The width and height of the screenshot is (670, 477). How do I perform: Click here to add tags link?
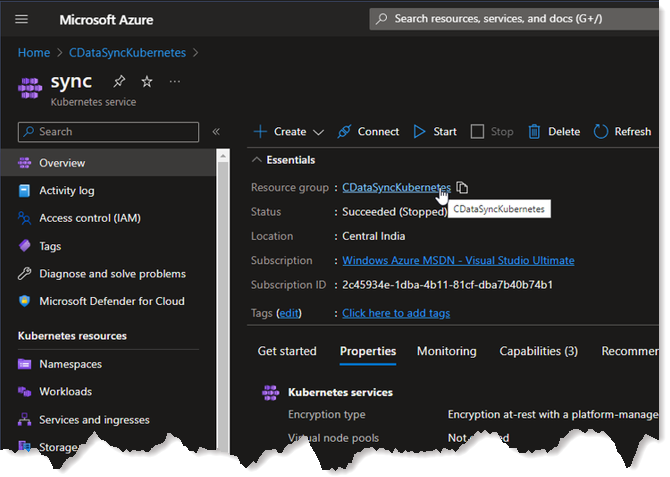(x=396, y=313)
